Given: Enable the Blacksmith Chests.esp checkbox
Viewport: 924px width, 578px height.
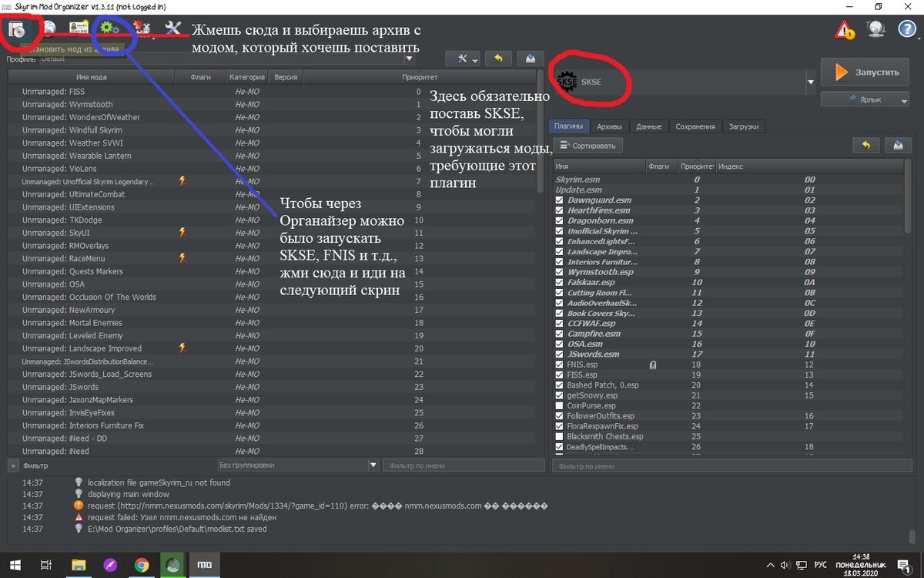Looking at the screenshot, I should 560,436.
